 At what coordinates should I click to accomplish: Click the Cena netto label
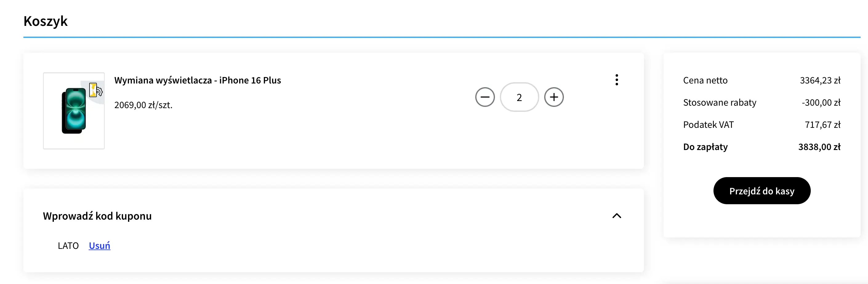[705, 80]
